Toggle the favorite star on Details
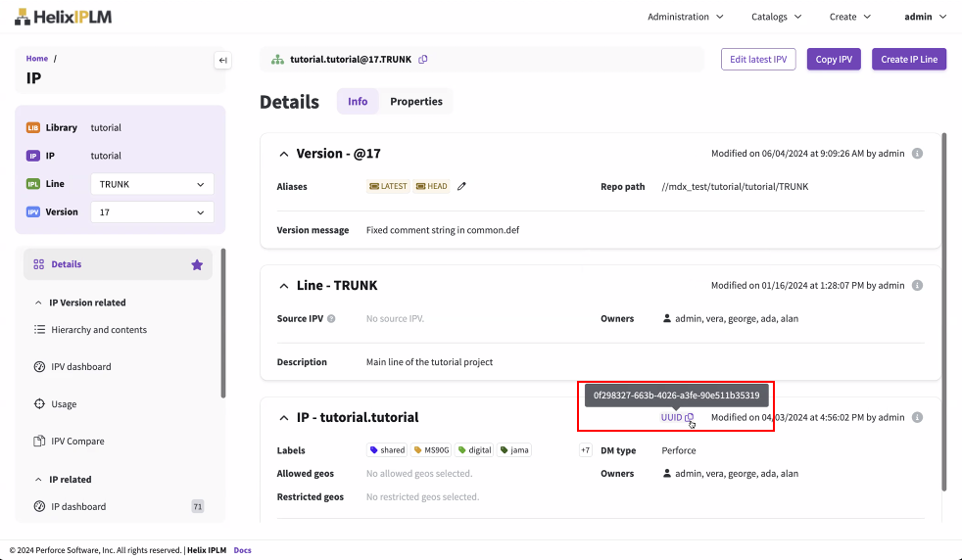Screen dimensions: 962x560 [x=197, y=264]
